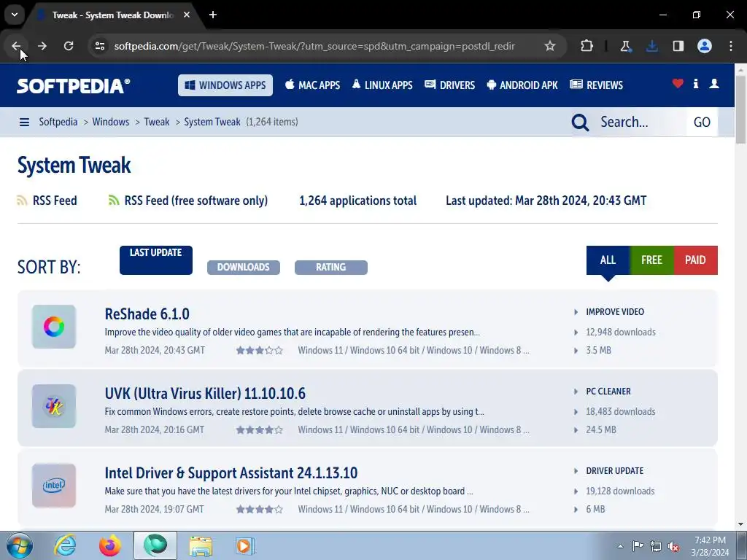Bookmark this page with the star icon
This screenshot has width=747, height=560.
pos(550,46)
